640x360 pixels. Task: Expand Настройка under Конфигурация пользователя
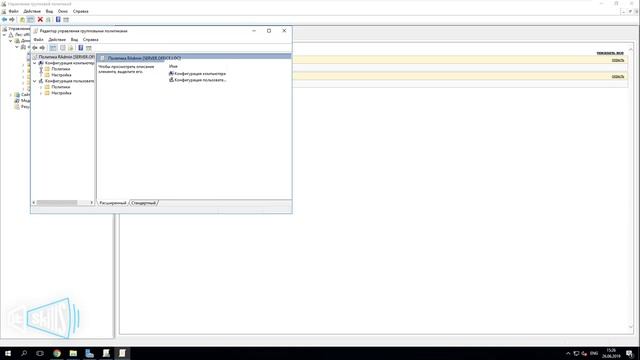[x=41, y=93]
